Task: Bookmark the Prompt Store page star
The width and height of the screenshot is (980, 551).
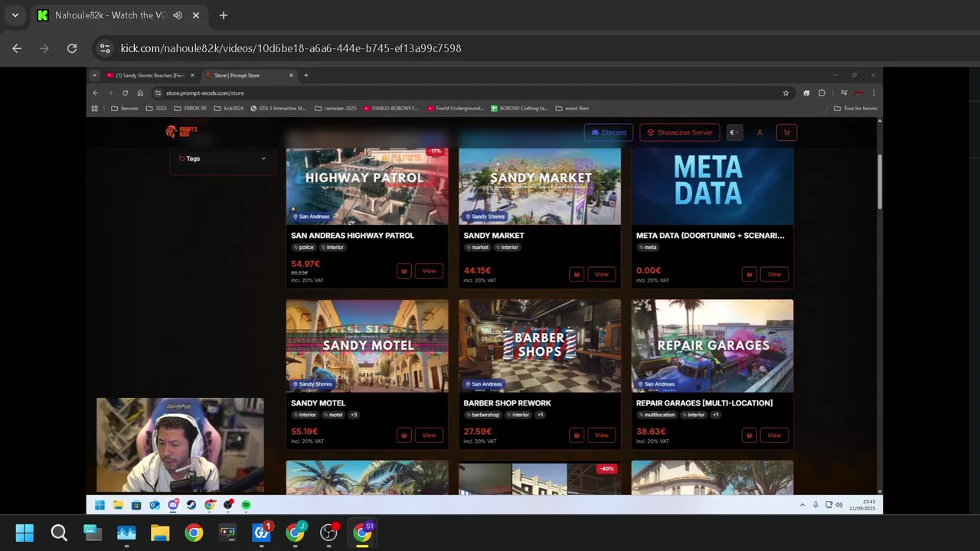Action: coord(786,93)
